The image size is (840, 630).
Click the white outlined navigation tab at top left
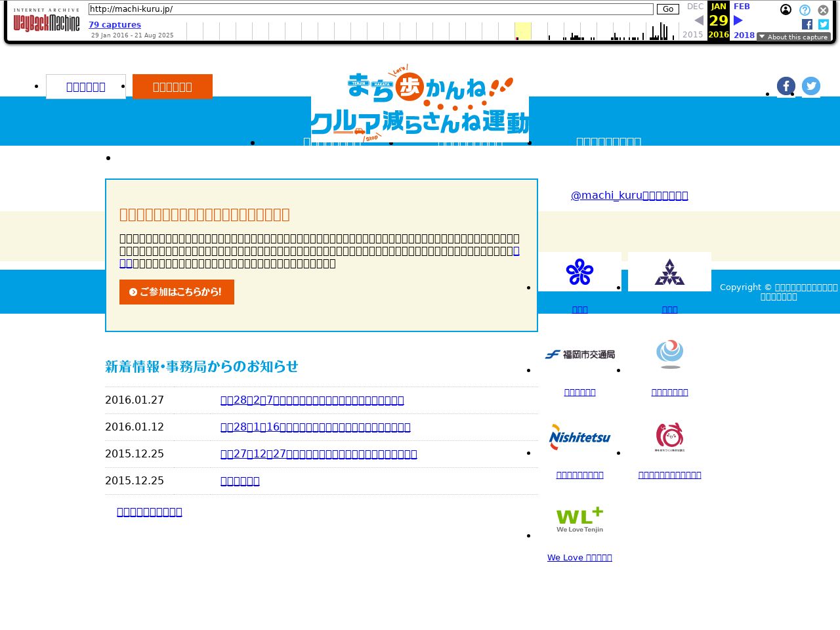86,87
